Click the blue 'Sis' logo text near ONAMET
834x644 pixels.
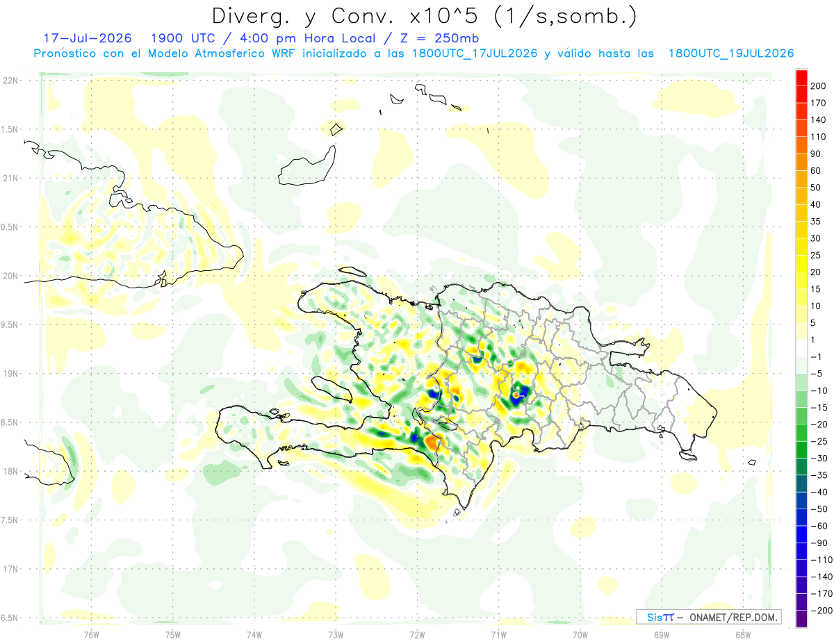point(655,617)
